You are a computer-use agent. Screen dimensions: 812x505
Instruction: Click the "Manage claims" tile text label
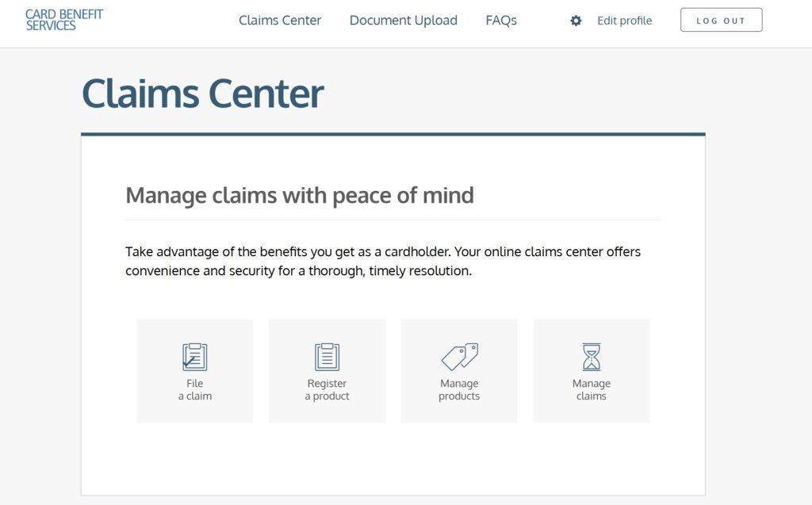[x=592, y=390]
